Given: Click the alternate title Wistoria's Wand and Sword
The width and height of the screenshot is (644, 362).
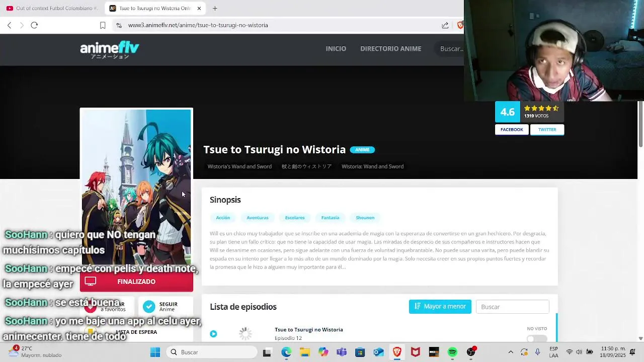Looking at the screenshot, I should tap(239, 166).
